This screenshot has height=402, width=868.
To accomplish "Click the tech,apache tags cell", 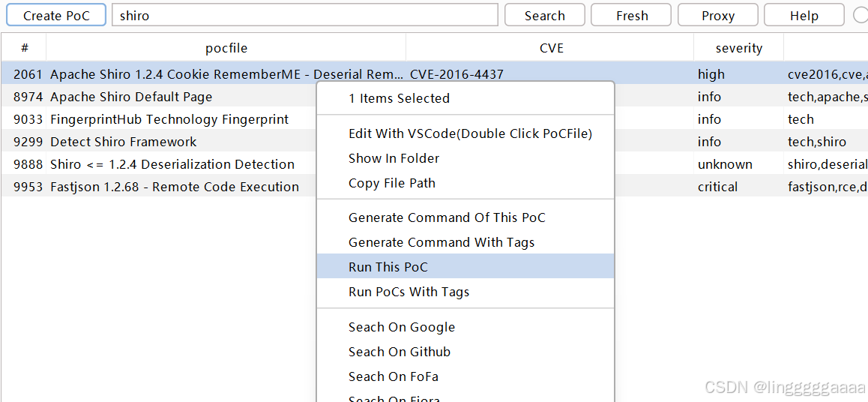I will (826, 96).
